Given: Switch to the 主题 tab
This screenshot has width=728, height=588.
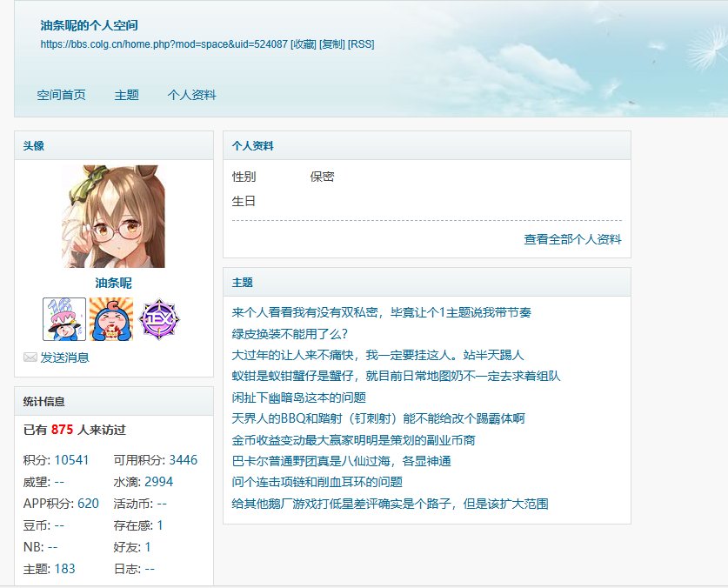Looking at the screenshot, I should click(x=127, y=96).
